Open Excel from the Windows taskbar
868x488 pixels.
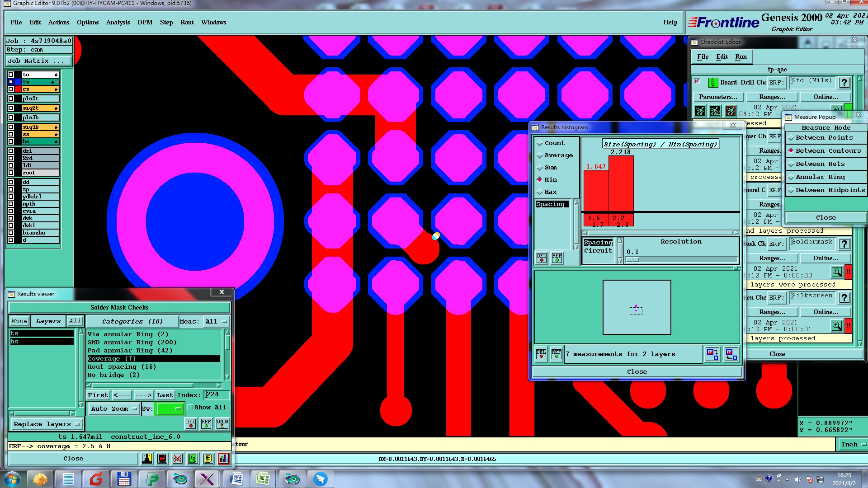263,479
